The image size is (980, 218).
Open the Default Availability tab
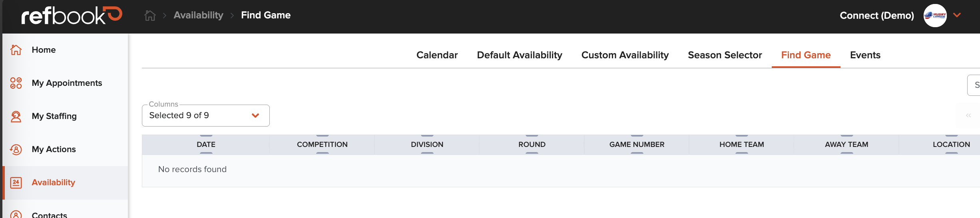point(520,55)
